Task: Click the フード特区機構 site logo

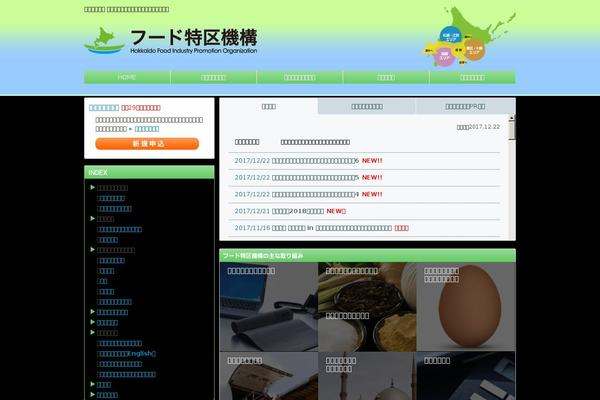Action: [x=171, y=41]
